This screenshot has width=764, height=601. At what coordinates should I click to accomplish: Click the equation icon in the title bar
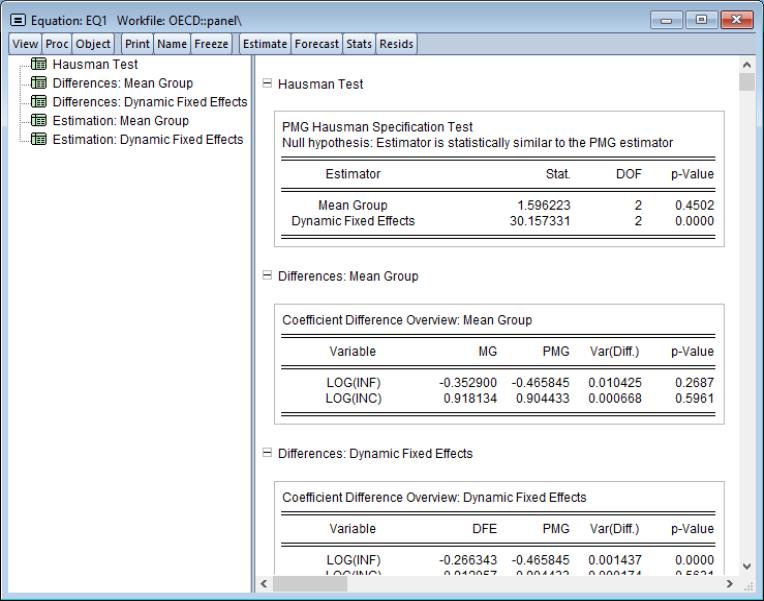coord(17,21)
